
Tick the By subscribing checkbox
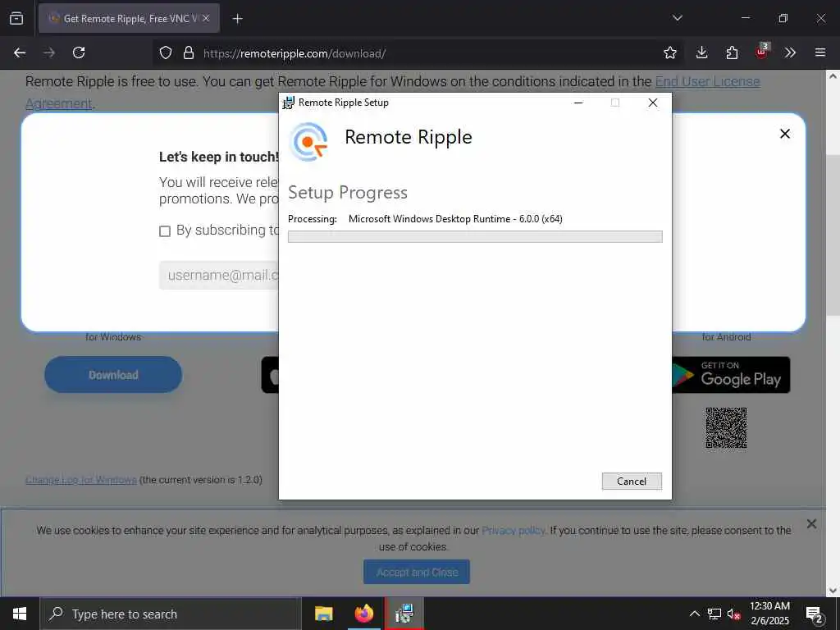click(x=165, y=231)
